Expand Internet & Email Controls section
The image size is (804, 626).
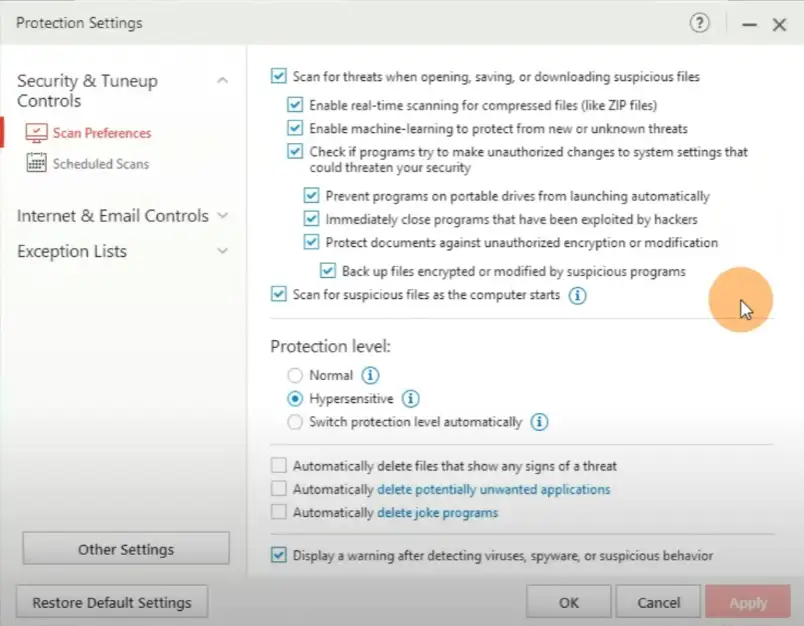222,216
